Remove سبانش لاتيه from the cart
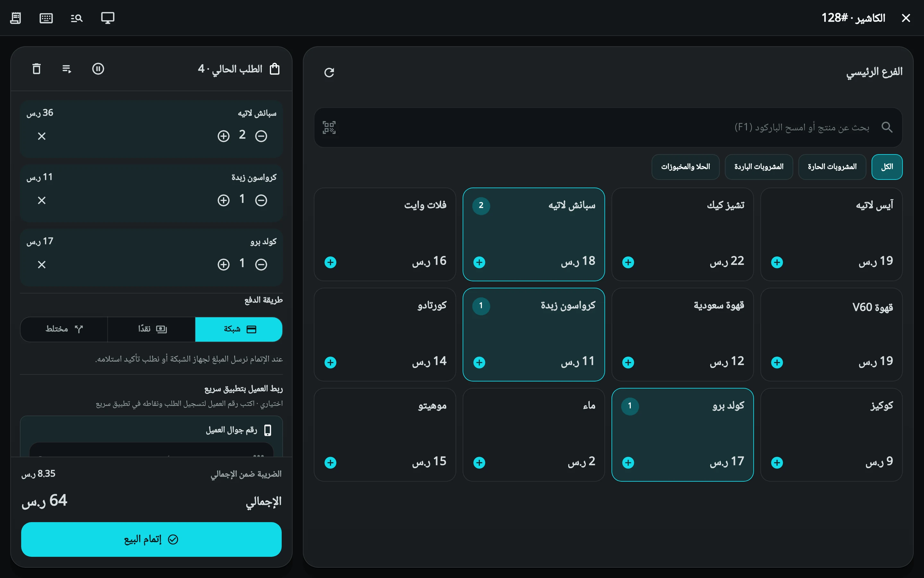Image resolution: width=924 pixels, height=578 pixels. tap(42, 136)
